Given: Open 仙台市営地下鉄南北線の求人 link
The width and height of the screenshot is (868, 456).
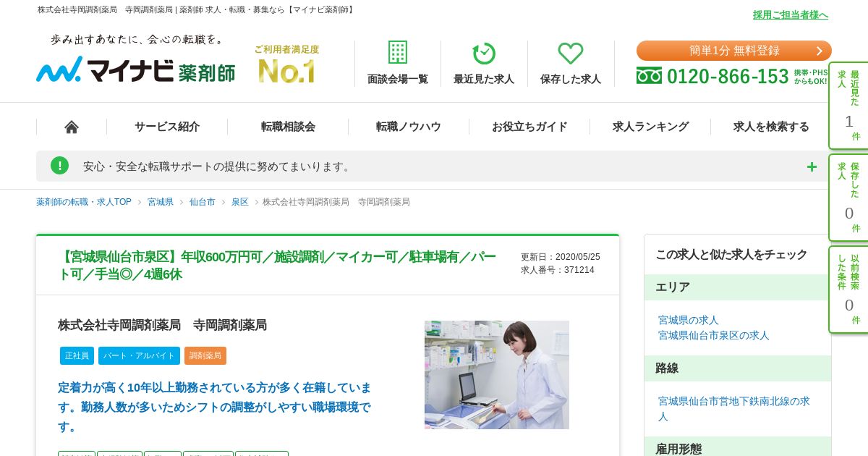Looking at the screenshot, I should pos(734,408).
